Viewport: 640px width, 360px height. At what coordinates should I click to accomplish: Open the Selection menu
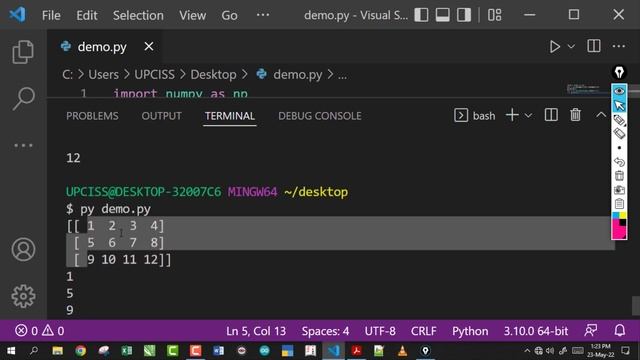138,16
